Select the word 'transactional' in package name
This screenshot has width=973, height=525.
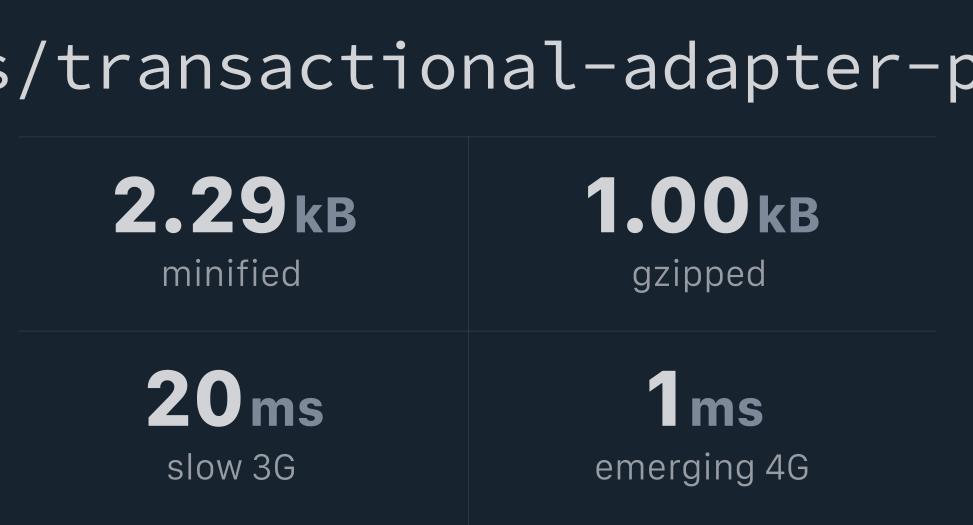pos(318,66)
